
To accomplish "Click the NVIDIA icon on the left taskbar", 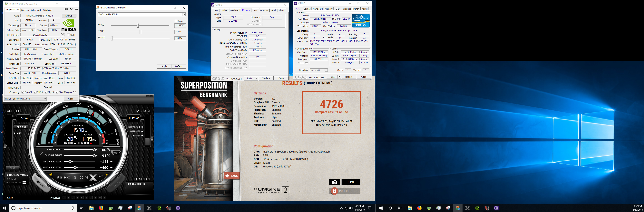I will (x=159, y=208).
